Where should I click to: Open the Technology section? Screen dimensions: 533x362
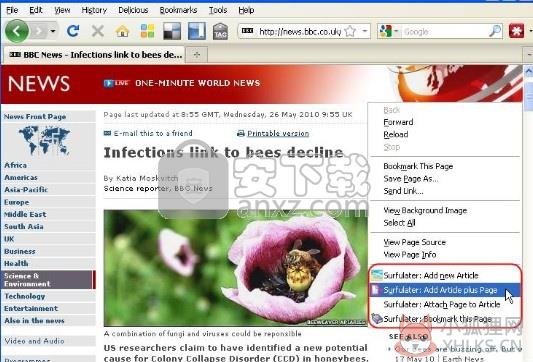pyautogui.click(x=24, y=296)
